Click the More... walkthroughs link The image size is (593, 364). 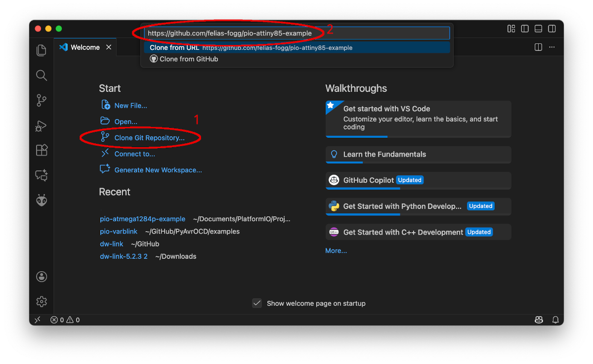336,250
